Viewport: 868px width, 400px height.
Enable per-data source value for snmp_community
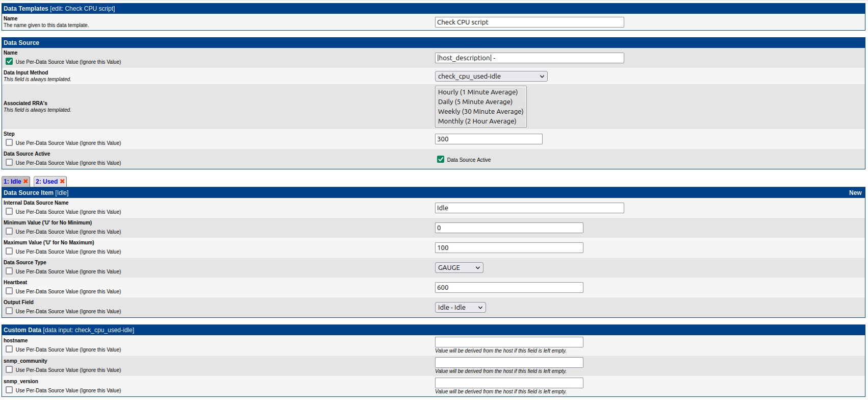tap(9, 369)
